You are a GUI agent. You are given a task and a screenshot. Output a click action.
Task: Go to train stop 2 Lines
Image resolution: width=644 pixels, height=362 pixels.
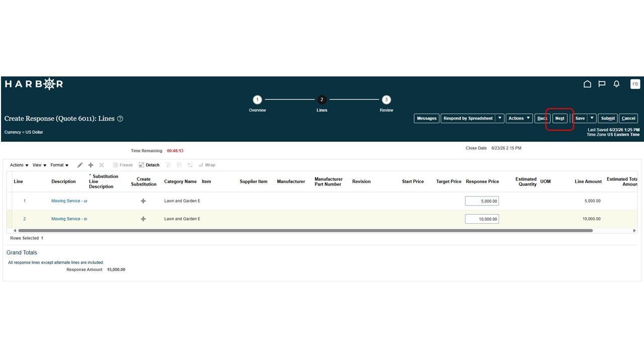click(x=322, y=100)
